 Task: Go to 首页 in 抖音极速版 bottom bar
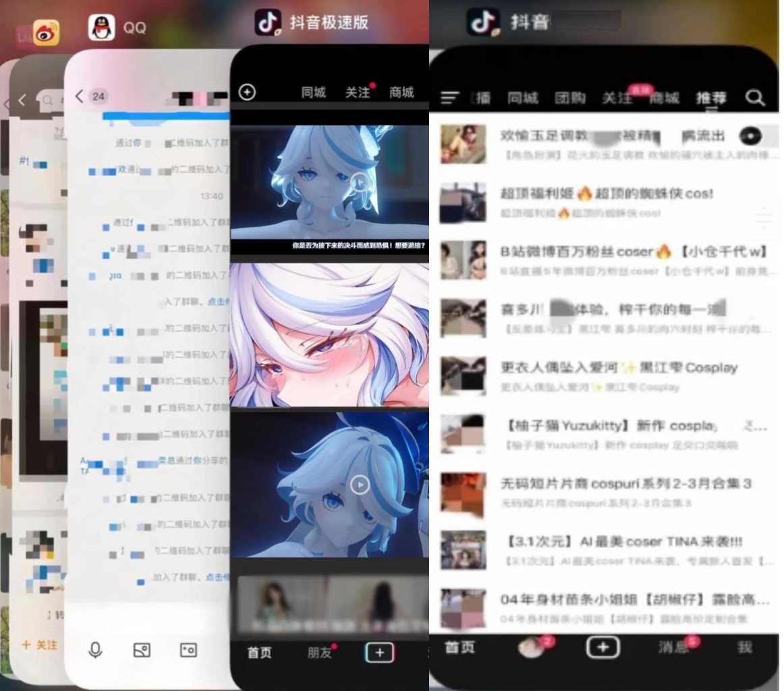click(x=260, y=653)
